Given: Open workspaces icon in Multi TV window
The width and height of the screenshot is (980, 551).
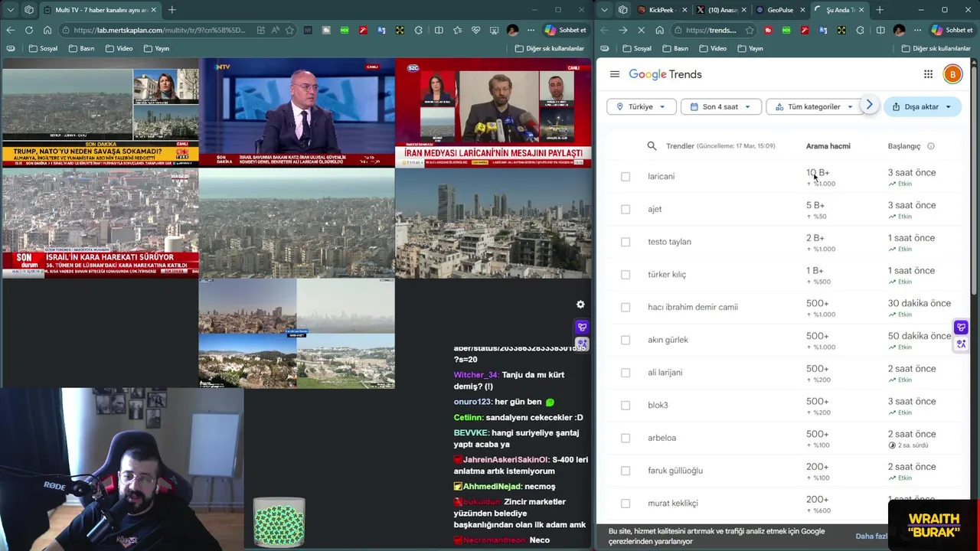Looking at the screenshot, I should (x=28, y=10).
